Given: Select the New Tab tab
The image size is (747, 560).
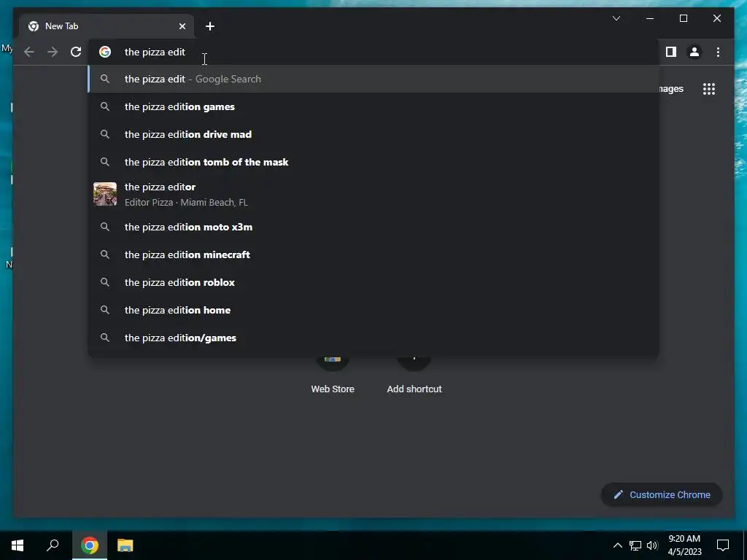Looking at the screenshot, I should (x=107, y=26).
